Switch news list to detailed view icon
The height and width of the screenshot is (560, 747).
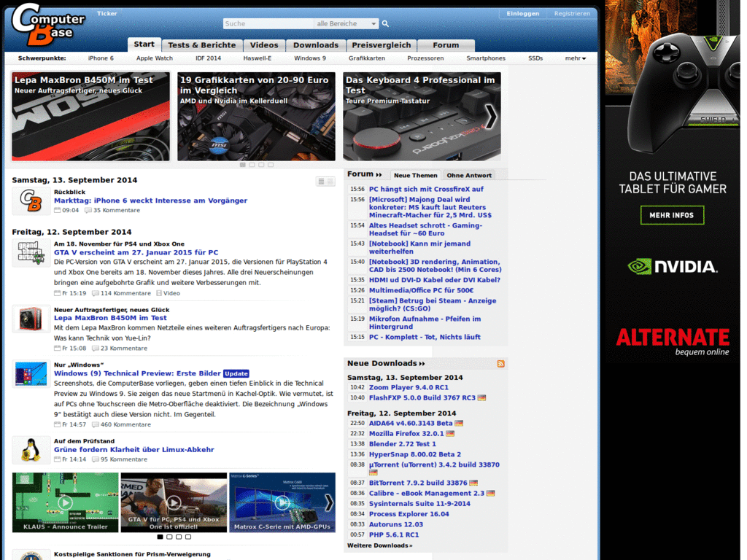pos(330,182)
